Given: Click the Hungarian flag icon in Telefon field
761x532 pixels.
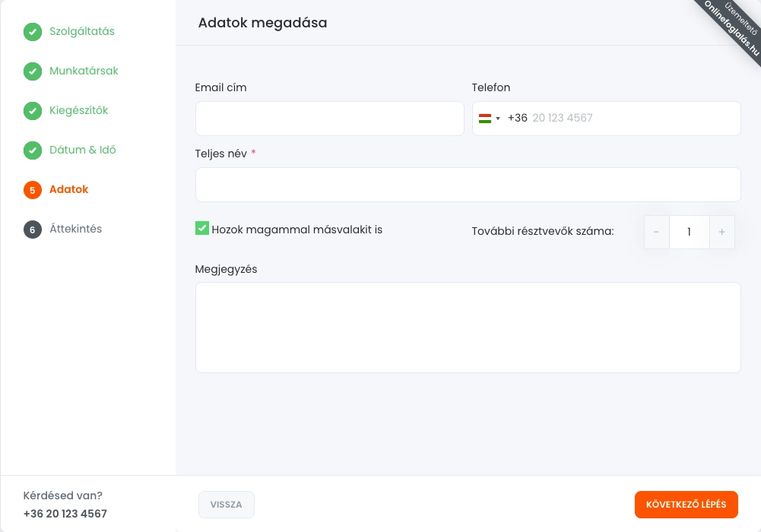Looking at the screenshot, I should (x=484, y=119).
